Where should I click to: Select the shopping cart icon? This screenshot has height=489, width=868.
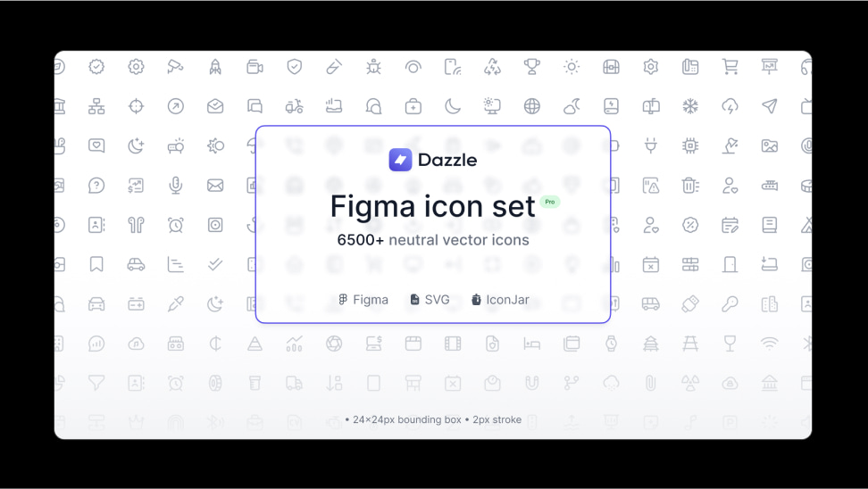pyautogui.click(x=730, y=67)
